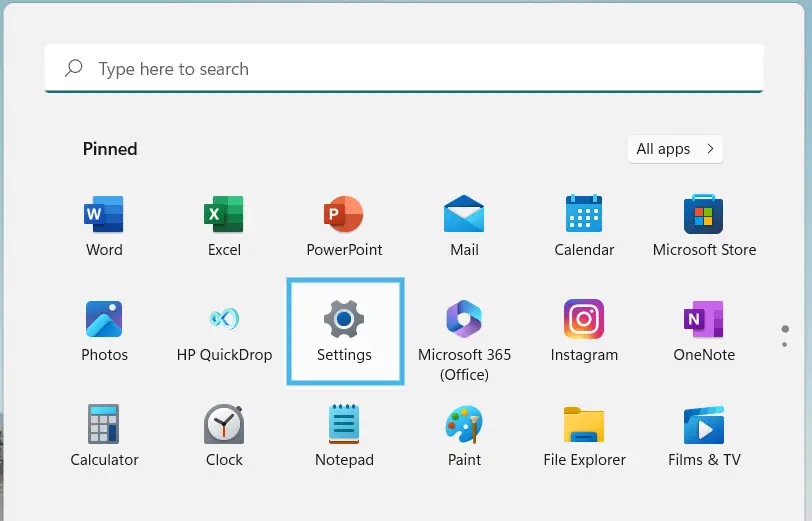Launch Paint
Image resolution: width=812 pixels, height=521 pixels.
464,436
